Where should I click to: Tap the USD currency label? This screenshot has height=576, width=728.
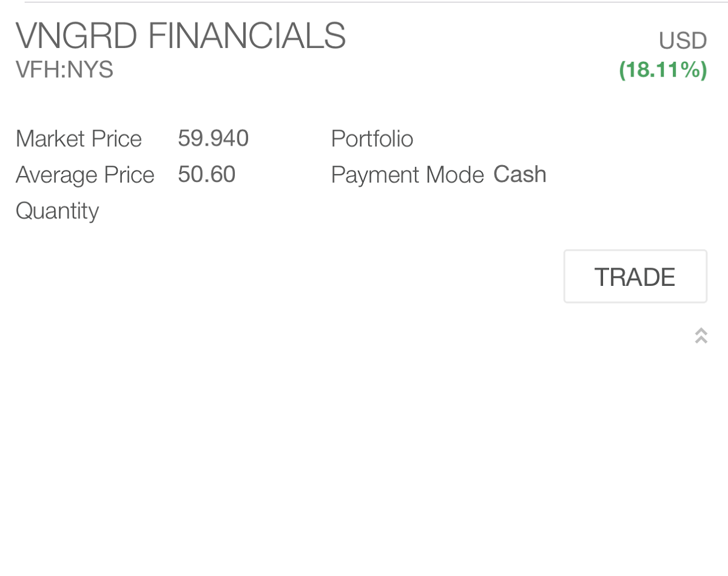pos(682,41)
